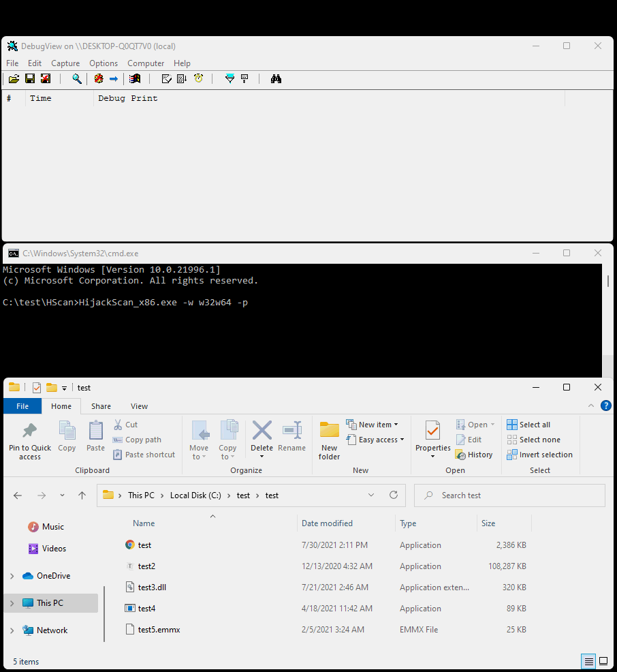Click Pin to Quick access button

point(30,440)
